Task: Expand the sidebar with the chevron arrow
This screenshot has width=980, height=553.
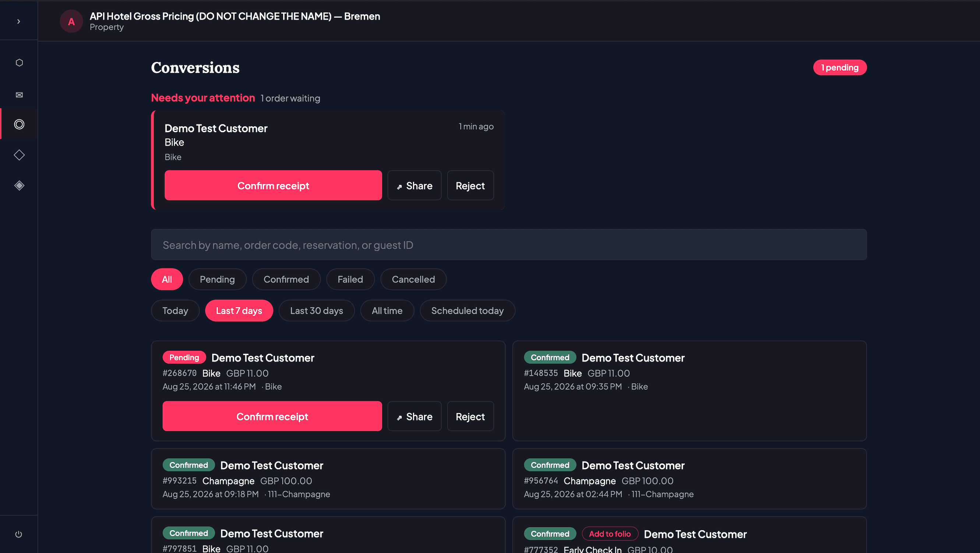Action: [x=19, y=22]
